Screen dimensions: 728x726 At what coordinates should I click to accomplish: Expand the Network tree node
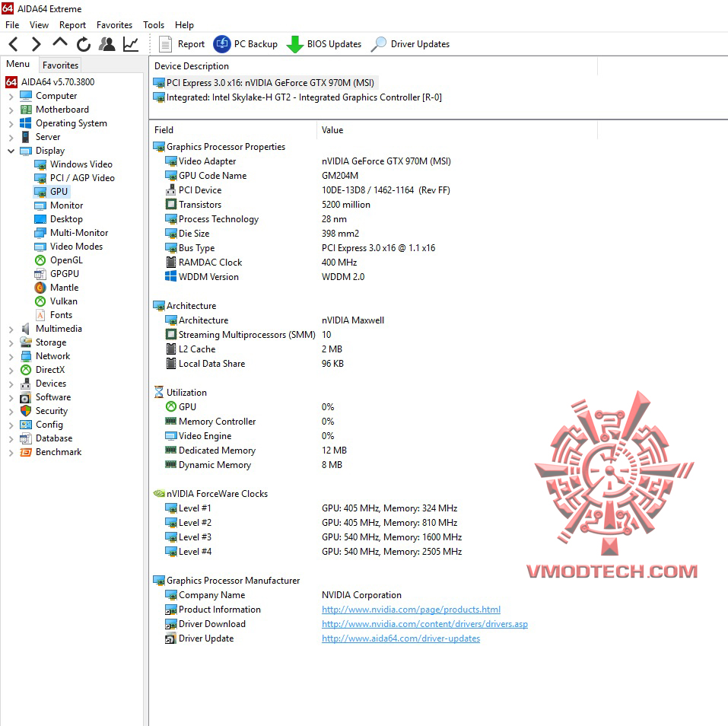click(x=11, y=357)
